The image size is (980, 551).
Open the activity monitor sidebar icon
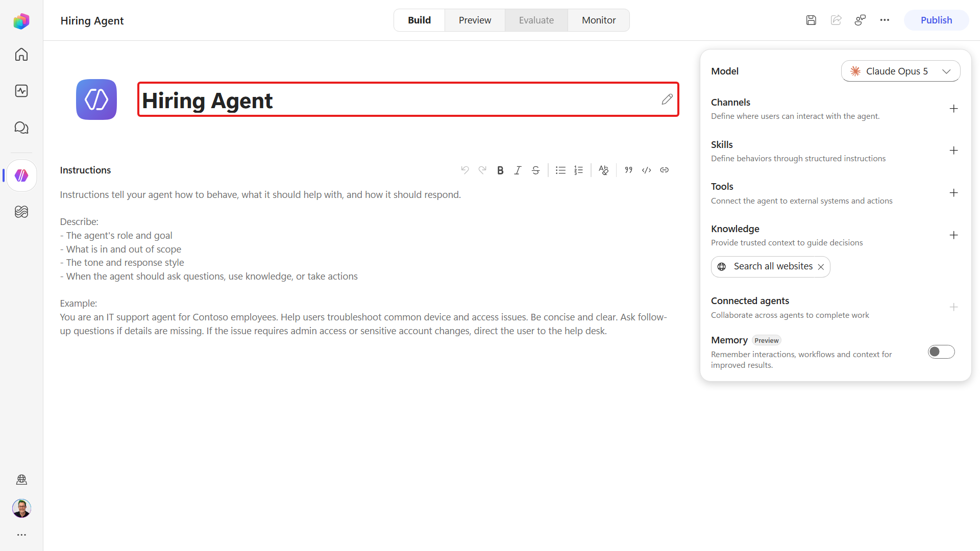click(21, 91)
